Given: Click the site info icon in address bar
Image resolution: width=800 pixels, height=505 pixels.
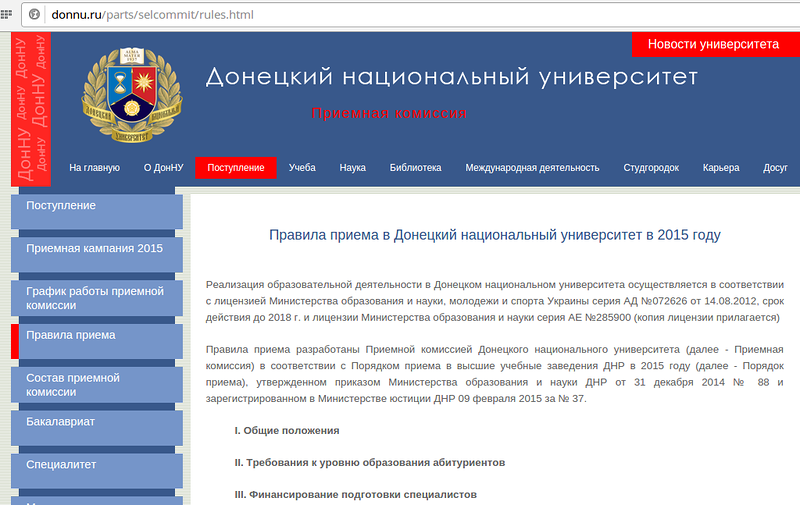Looking at the screenshot, I should click(x=34, y=14).
